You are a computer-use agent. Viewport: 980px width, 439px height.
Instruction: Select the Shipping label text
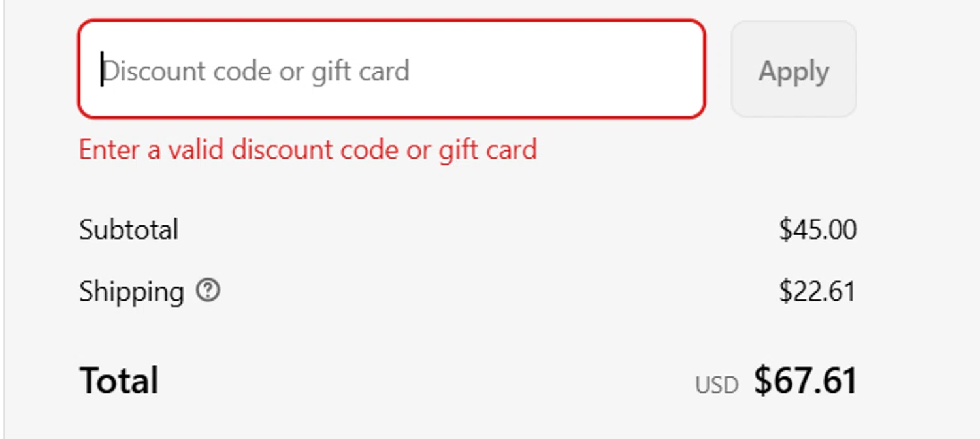click(131, 291)
